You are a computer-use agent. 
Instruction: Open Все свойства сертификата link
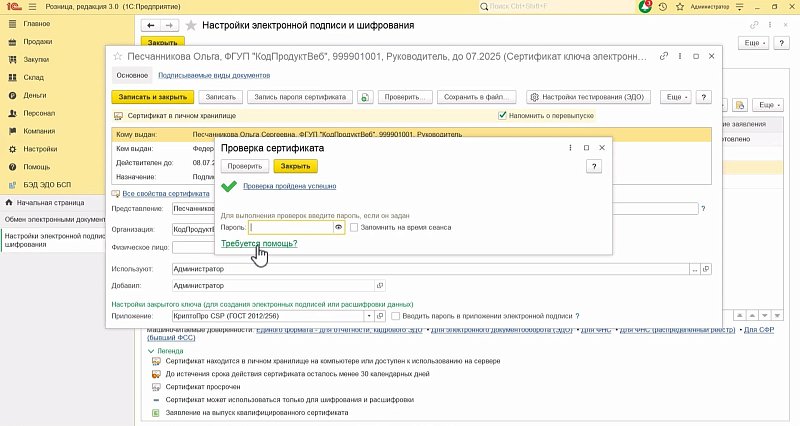coord(166,194)
